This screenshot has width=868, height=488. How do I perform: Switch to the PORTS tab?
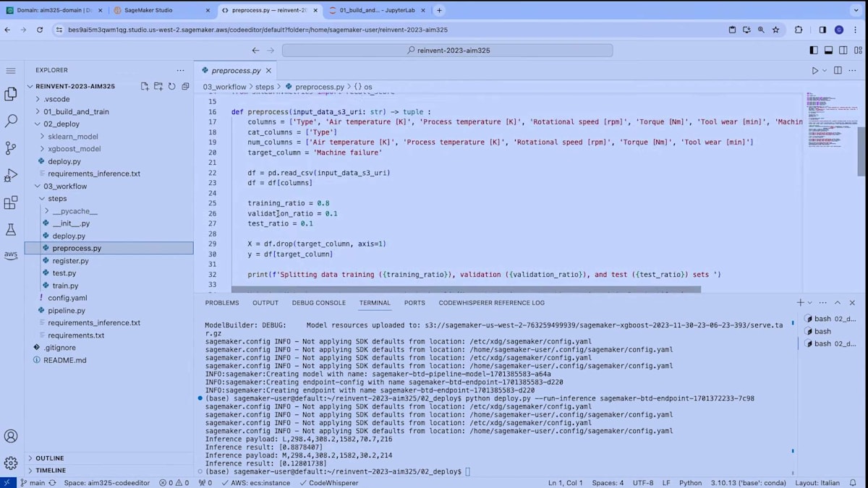(414, 303)
